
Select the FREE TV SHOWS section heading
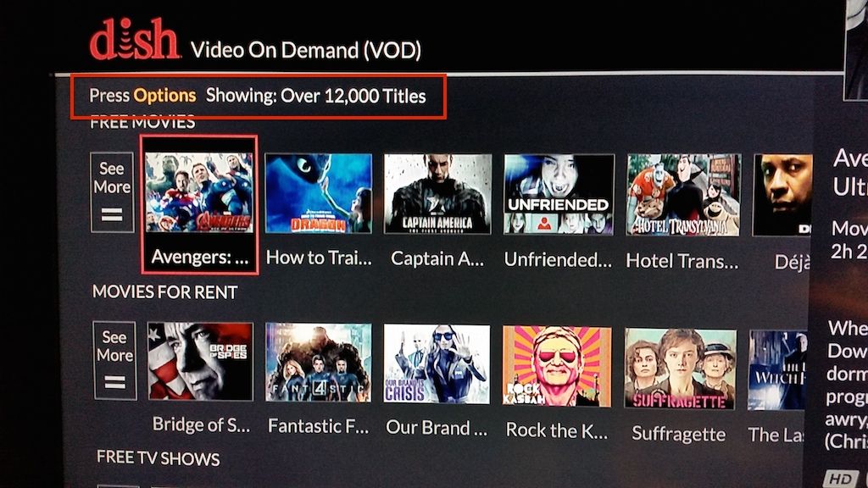tap(159, 457)
